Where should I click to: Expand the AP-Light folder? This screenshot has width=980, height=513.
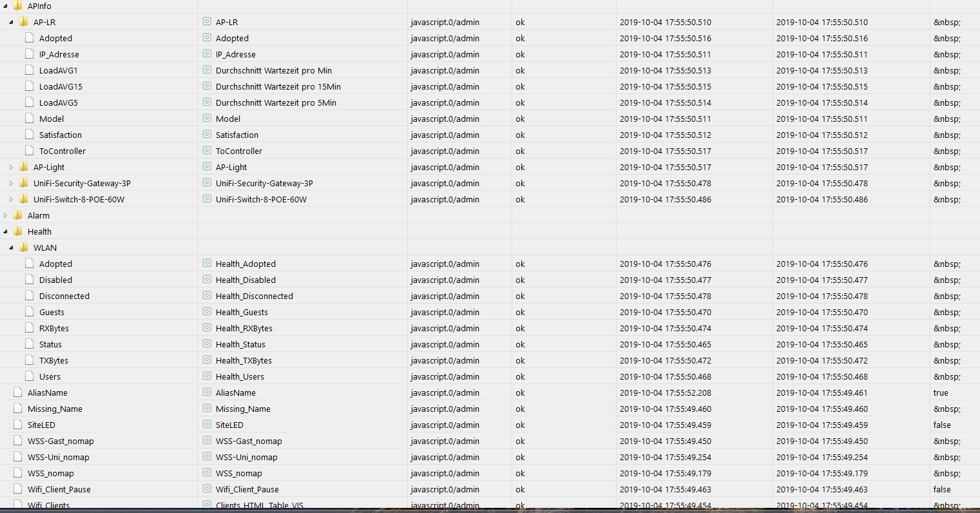[12, 167]
